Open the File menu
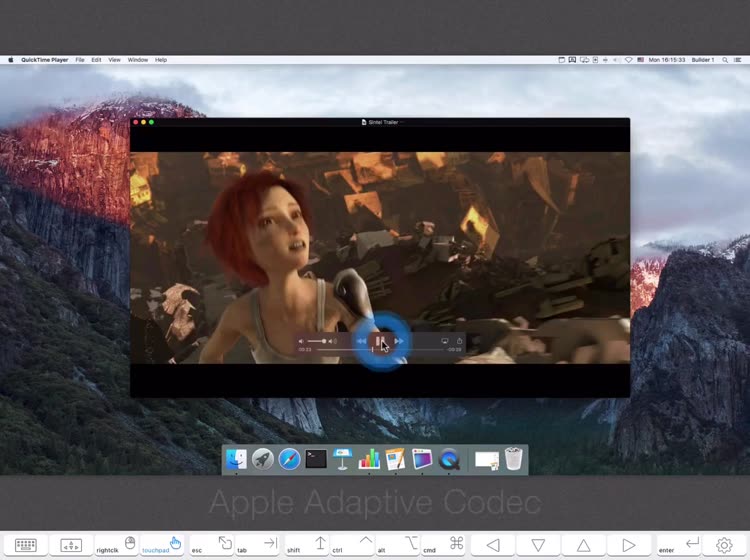Viewport: 750px width, 560px height. click(x=80, y=60)
